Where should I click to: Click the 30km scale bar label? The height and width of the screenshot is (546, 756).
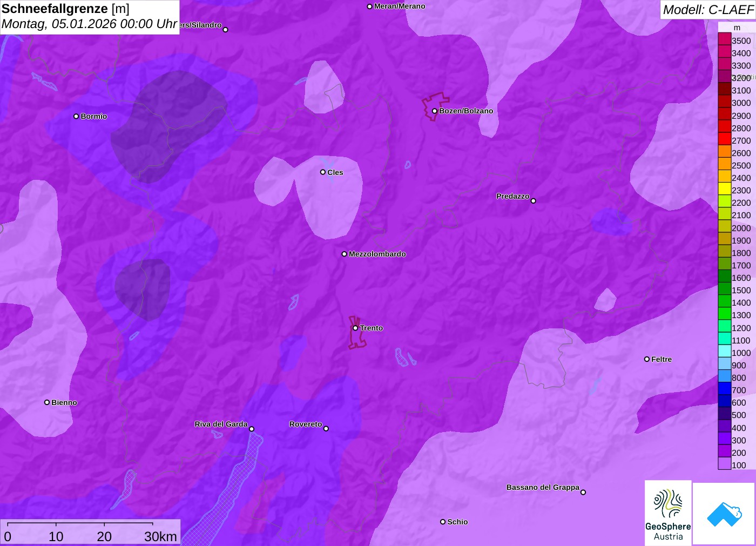[160, 536]
